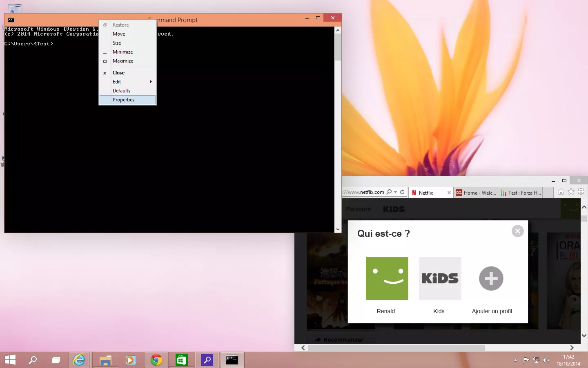Select Maximize from the system menu

[127, 61]
